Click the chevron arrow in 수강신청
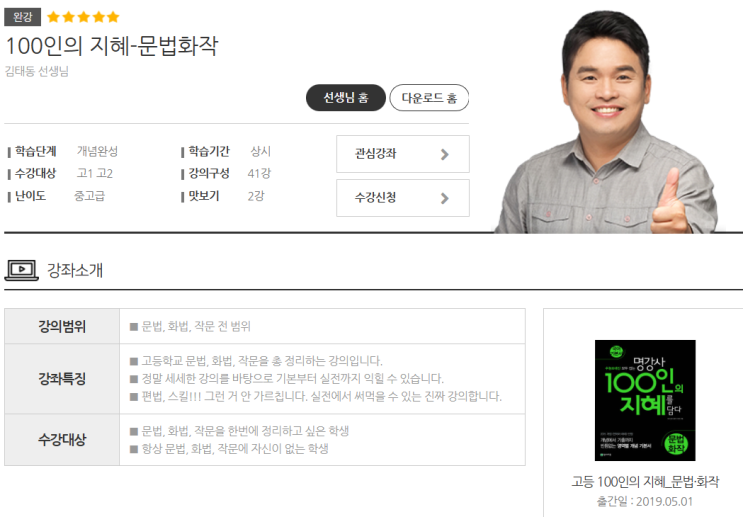This screenshot has width=743, height=517. point(444,198)
